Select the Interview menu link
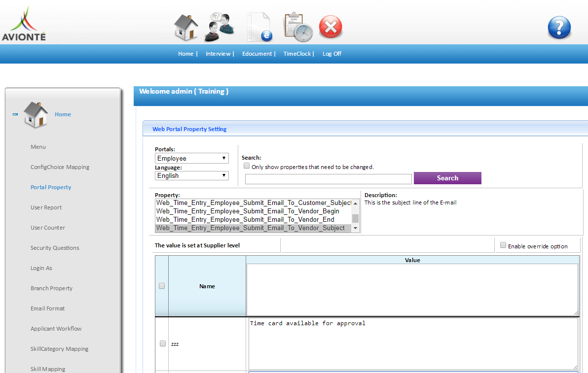Screen dimensions: 588x373 click(x=218, y=54)
